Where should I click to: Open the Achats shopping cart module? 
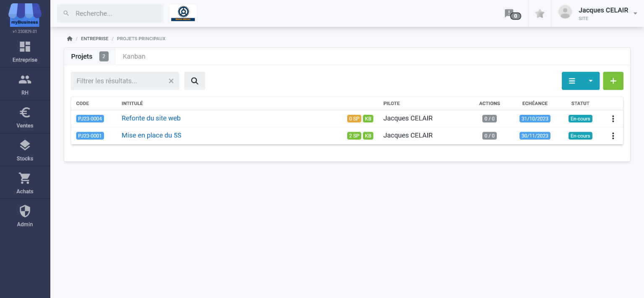coord(25,183)
